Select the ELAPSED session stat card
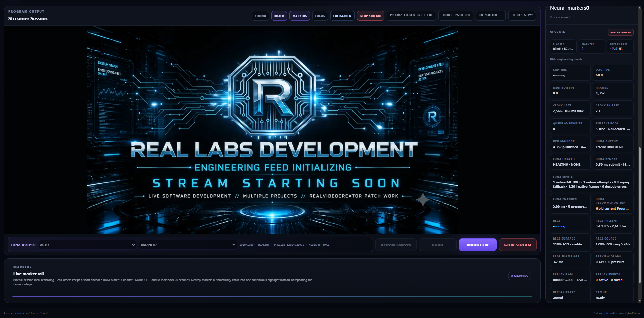This screenshot has width=644, height=318. pos(563,46)
